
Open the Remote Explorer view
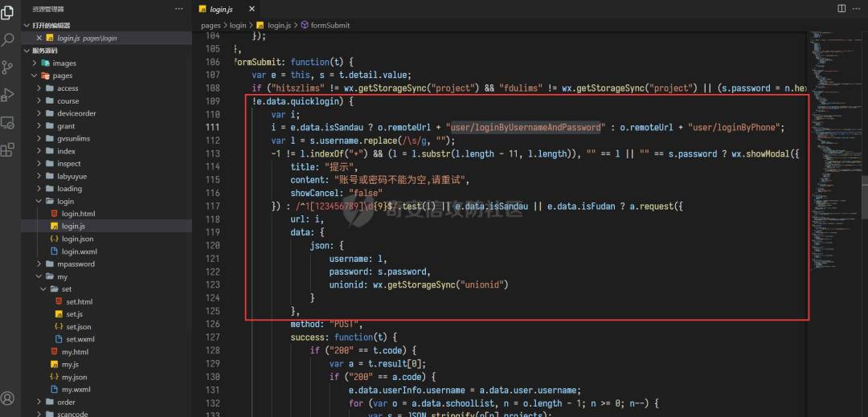click(x=9, y=122)
